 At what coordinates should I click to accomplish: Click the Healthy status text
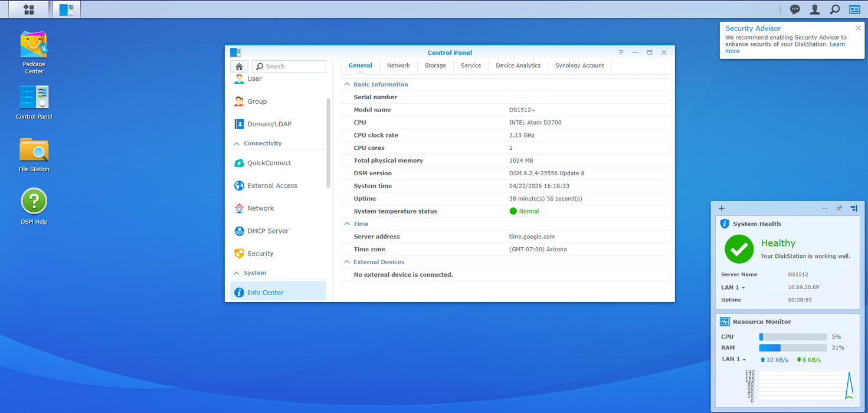[778, 243]
